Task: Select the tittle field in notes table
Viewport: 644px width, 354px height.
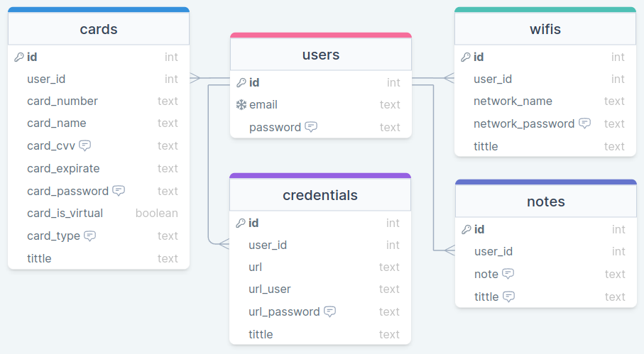Action: pos(546,297)
